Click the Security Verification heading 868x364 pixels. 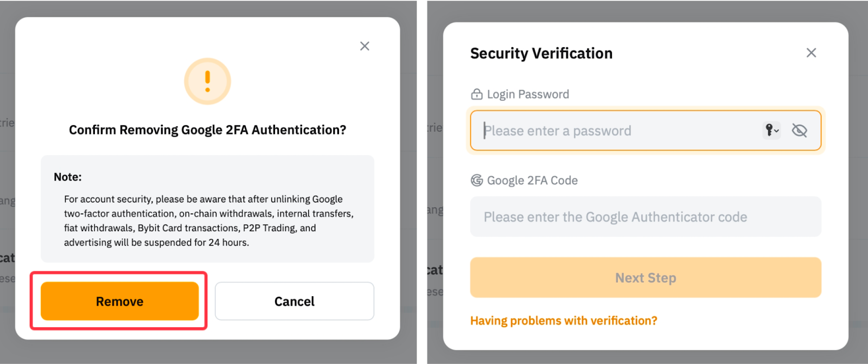541,53
